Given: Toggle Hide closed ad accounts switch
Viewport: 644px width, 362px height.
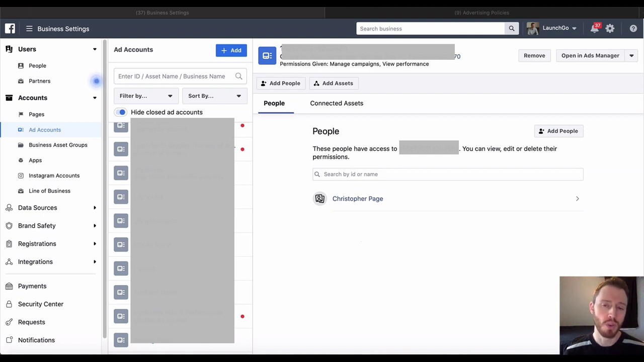Looking at the screenshot, I should tap(121, 112).
